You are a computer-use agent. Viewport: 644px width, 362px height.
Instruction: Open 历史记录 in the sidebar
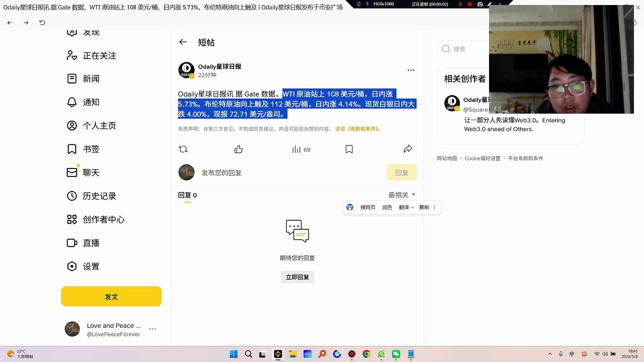click(x=92, y=196)
